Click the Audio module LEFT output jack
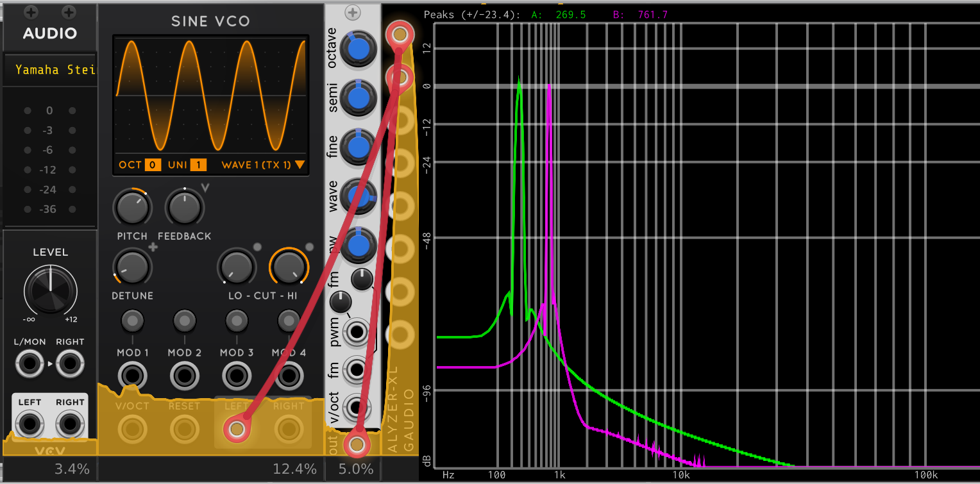This screenshot has width=980, height=484. 30,424
